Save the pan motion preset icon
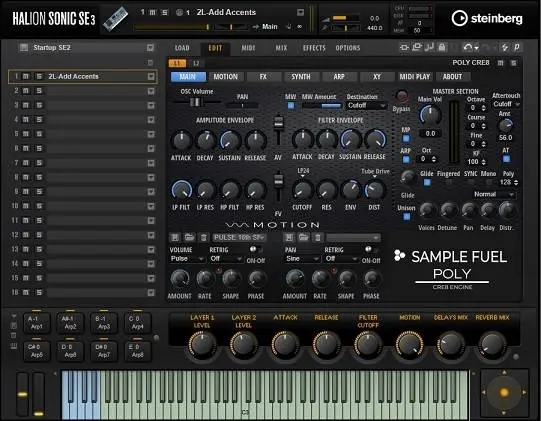The height and width of the screenshot is (421, 541). point(289,237)
